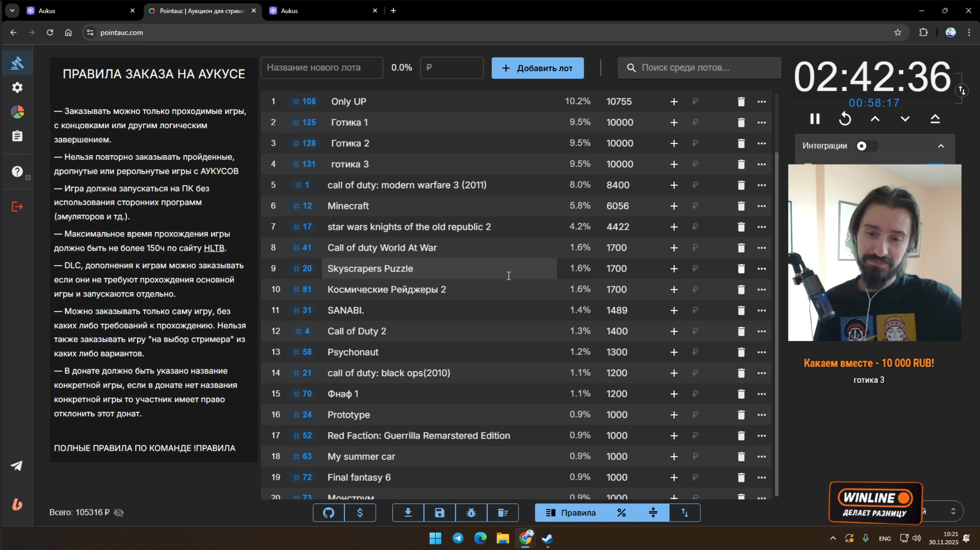Click the logout icon in left sidebar
Viewport: 980px width, 550px height.
click(x=17, y=207)
